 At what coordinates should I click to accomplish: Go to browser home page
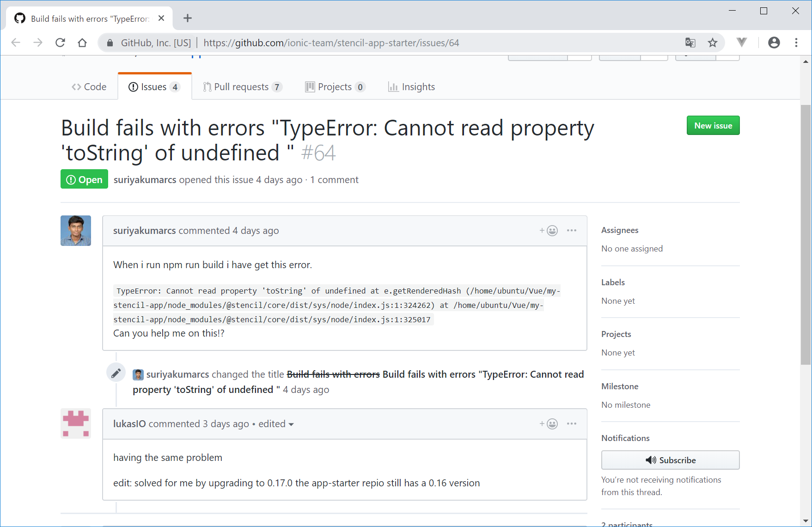(82, 43)
